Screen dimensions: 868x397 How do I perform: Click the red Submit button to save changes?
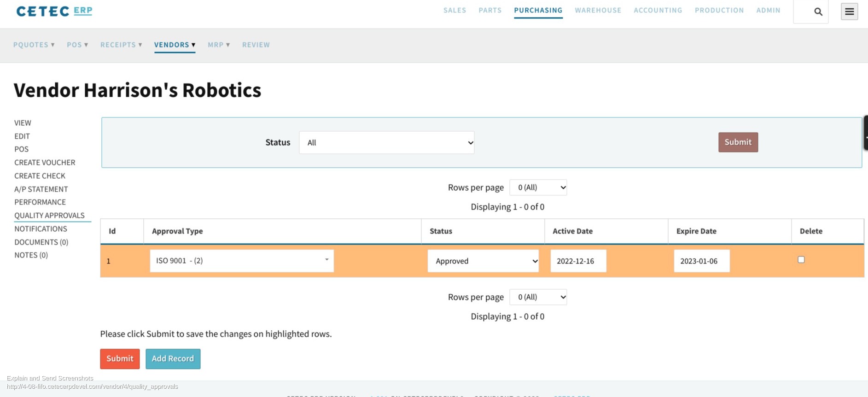(x=120, y=359)
